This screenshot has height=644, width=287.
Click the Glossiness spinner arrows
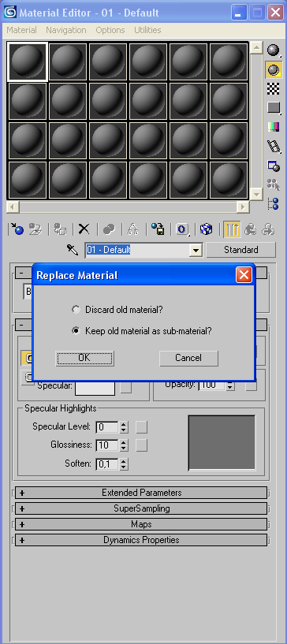[x=124, y=445]
